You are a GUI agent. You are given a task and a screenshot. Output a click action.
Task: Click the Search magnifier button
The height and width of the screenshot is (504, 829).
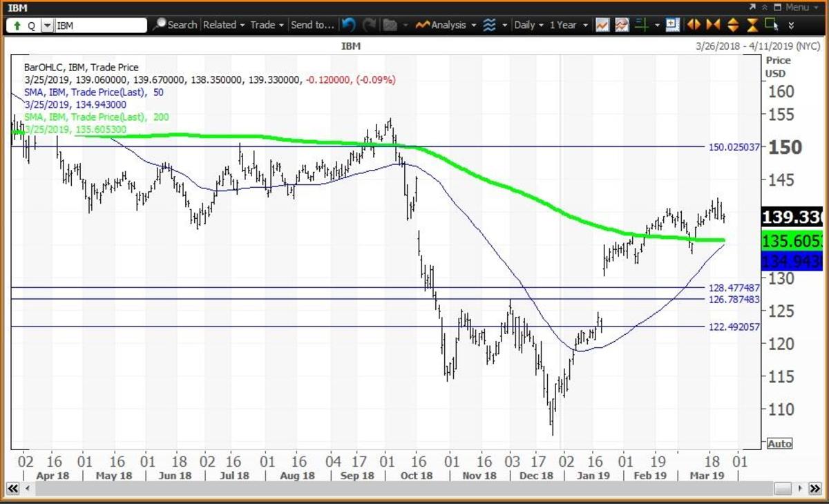(x=175, y=25)
